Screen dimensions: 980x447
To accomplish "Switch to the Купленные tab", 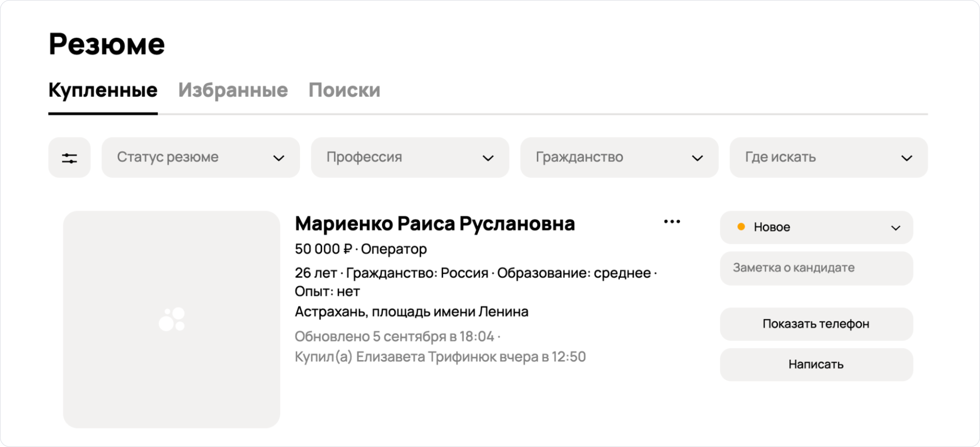I will point(103,90).
